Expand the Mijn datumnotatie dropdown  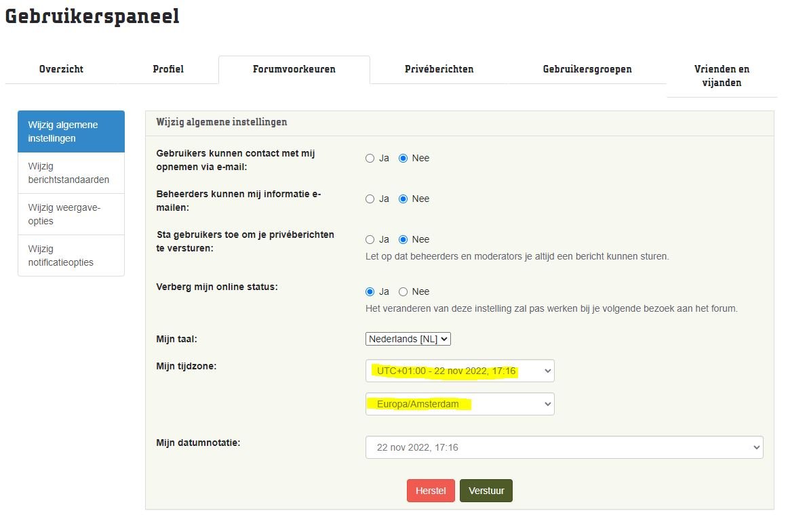point(564,447)
